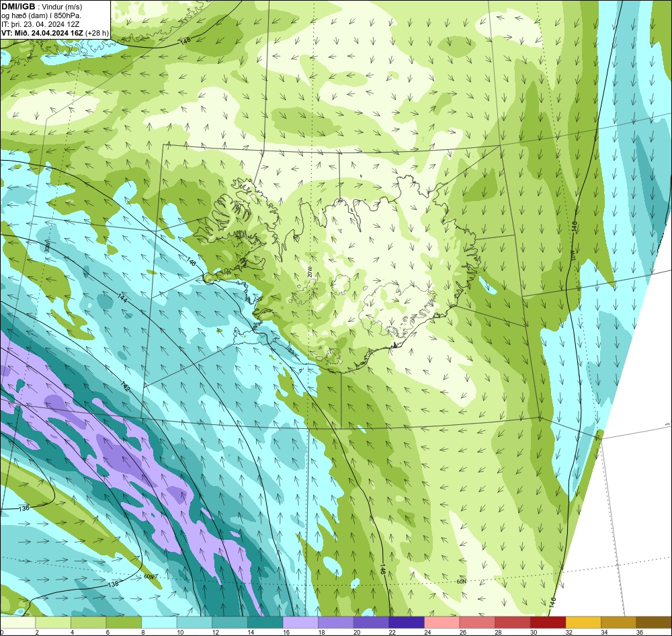
Task: Click the light cyan 8–10 m/s legend swatch
Action: point(159,623)
